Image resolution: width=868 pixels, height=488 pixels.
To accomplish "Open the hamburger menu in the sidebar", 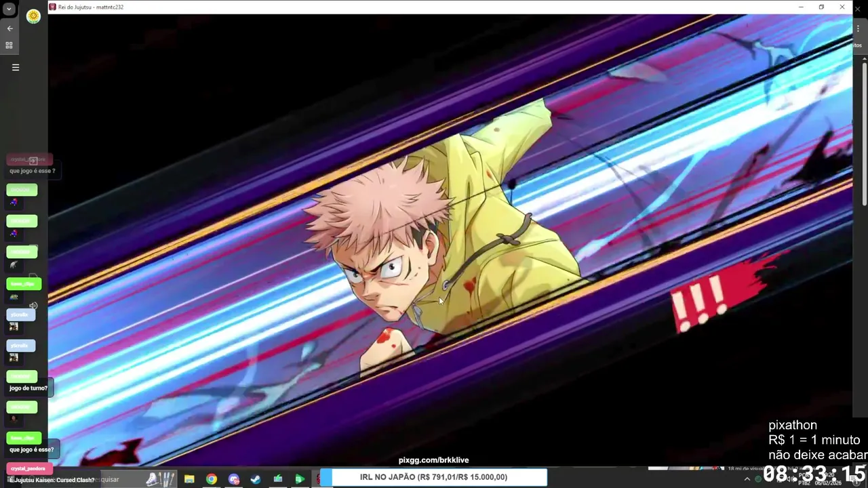I will tap(16, 67).
